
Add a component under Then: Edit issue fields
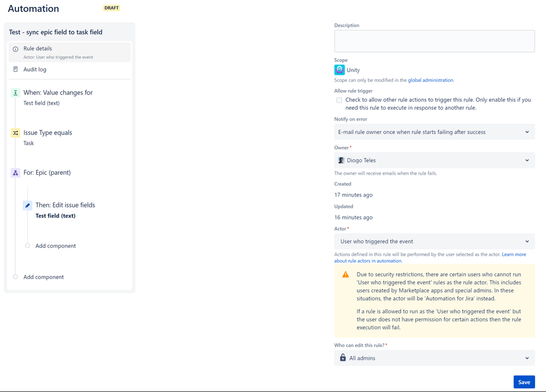(55, 246)
